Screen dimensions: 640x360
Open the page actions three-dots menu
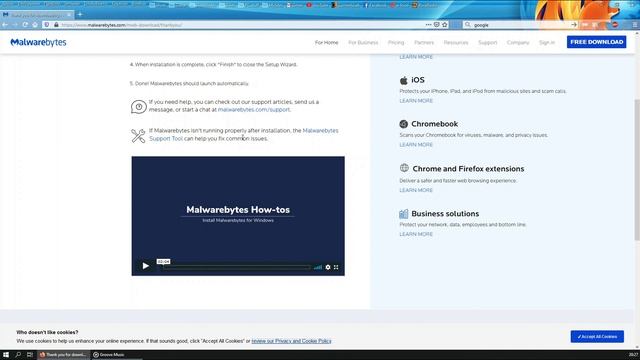point(428,25)
